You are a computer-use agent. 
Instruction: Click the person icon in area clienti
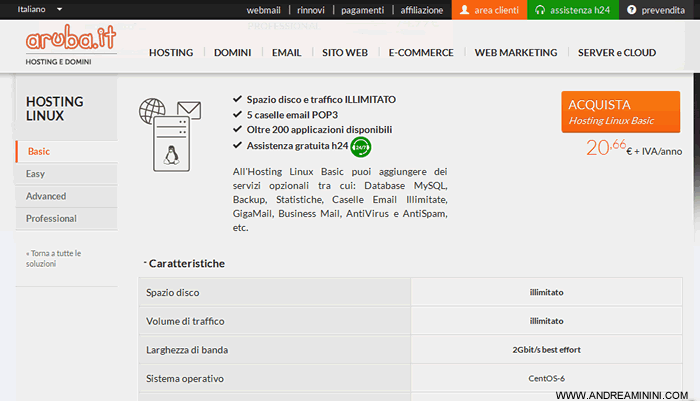[x=466, y=10]
